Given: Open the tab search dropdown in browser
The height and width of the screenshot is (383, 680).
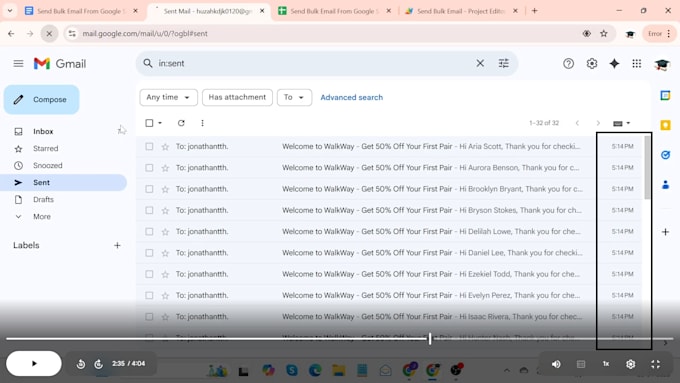Looking at the screenshot, I should (x=10, y=11).
